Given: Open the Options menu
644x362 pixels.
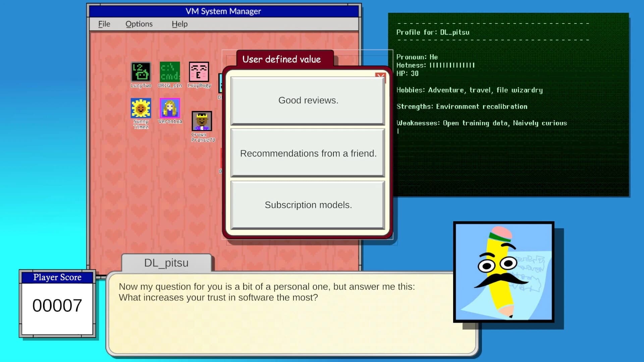Looking at the screenshot, I should (139, 24).
